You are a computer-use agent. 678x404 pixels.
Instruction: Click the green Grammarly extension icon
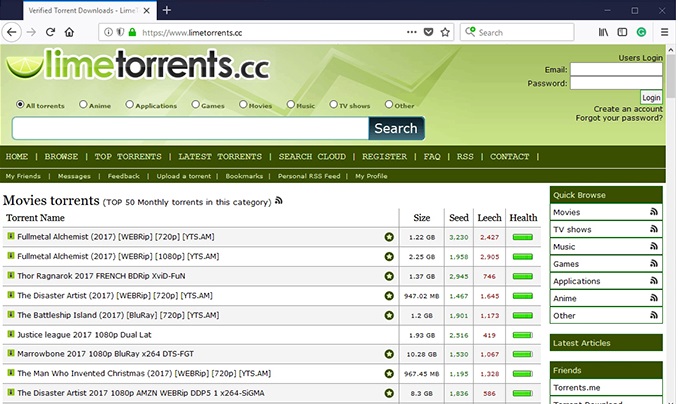[641, 32]
